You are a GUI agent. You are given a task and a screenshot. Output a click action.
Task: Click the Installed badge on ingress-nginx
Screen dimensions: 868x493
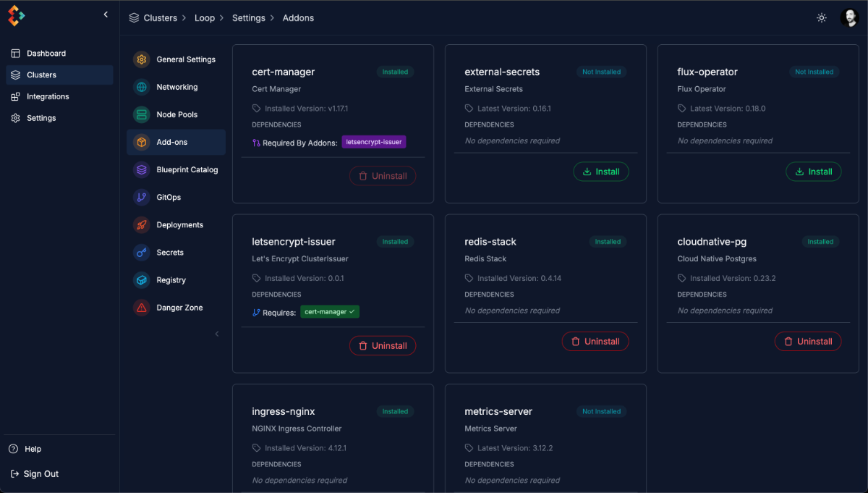(395, 411)
